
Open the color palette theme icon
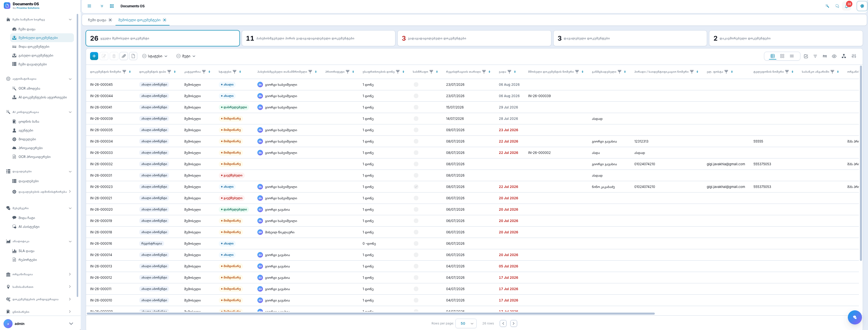[862, 6]
